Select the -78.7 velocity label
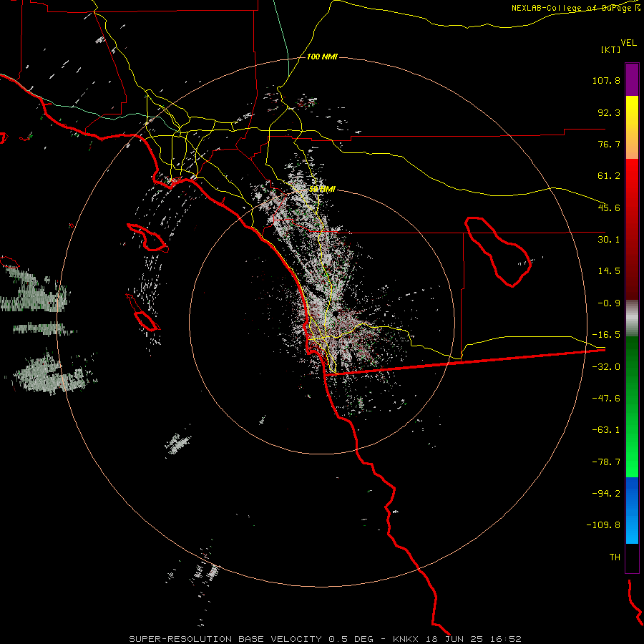This screenshot has height=644, width=644. 606,462
